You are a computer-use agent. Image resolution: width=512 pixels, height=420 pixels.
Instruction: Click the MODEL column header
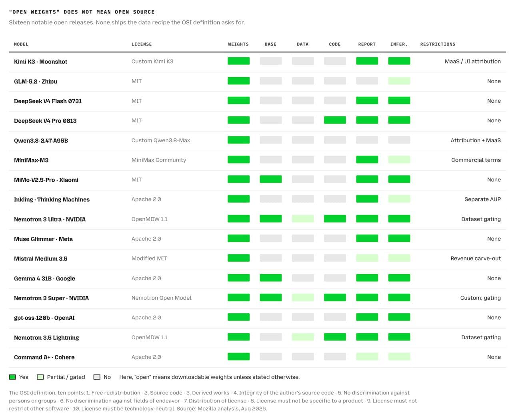point(21,44)
